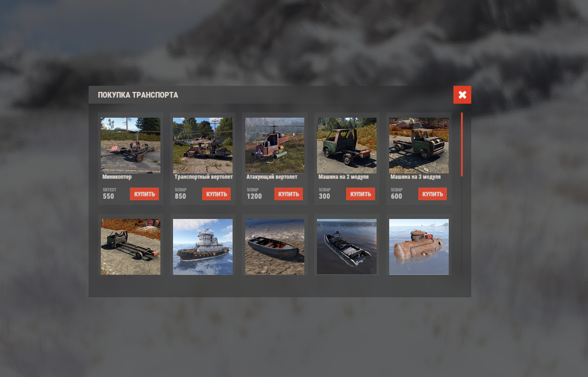Viewport: 588px width, 377px height.
Task: Click the red vertical scrollbar handle
Action: coord(462,144)
